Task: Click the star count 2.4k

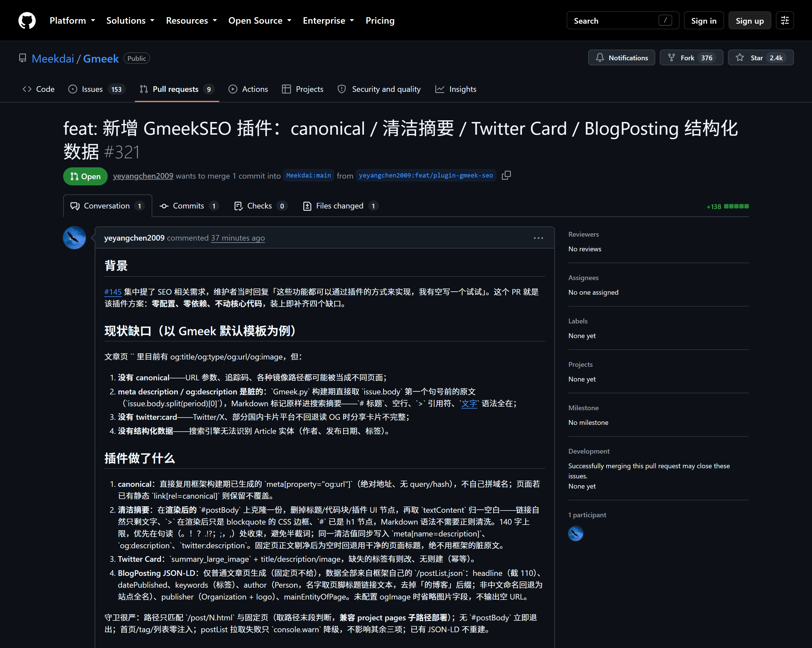Action: 776,57
